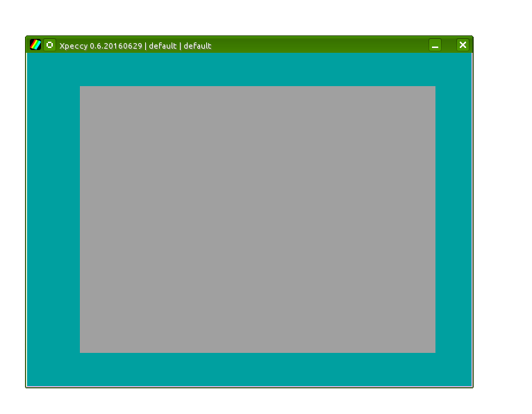Click empty title bar area before minimize
The image size is (532, 414).
tap(319, 45)
